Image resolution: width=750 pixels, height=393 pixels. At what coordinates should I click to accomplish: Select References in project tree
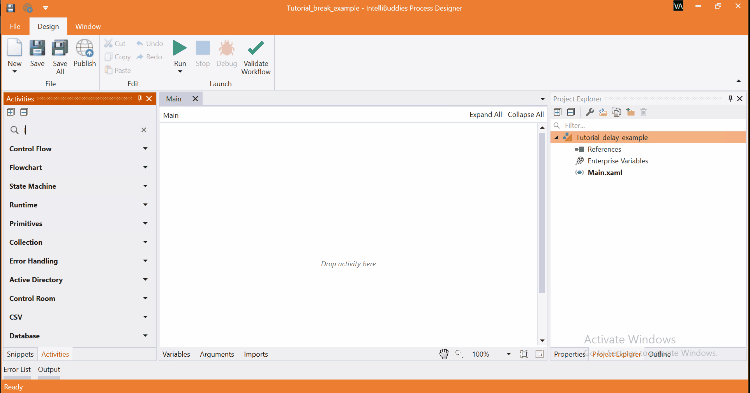click(x=604, y=149)
